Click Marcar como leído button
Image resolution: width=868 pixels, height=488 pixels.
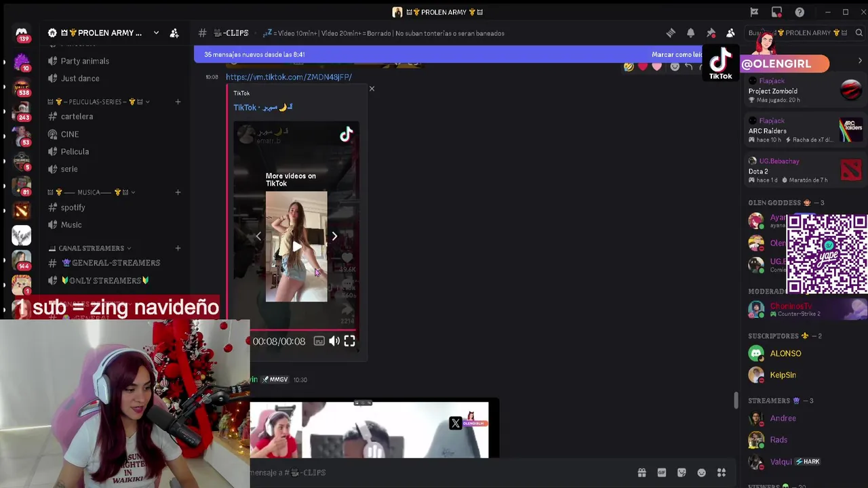(x=677, y=55)
